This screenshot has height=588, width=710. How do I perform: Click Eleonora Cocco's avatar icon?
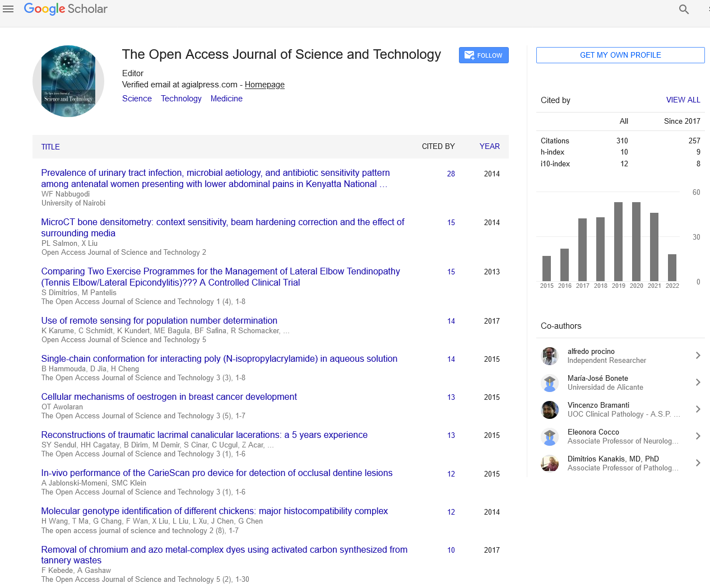550,437
